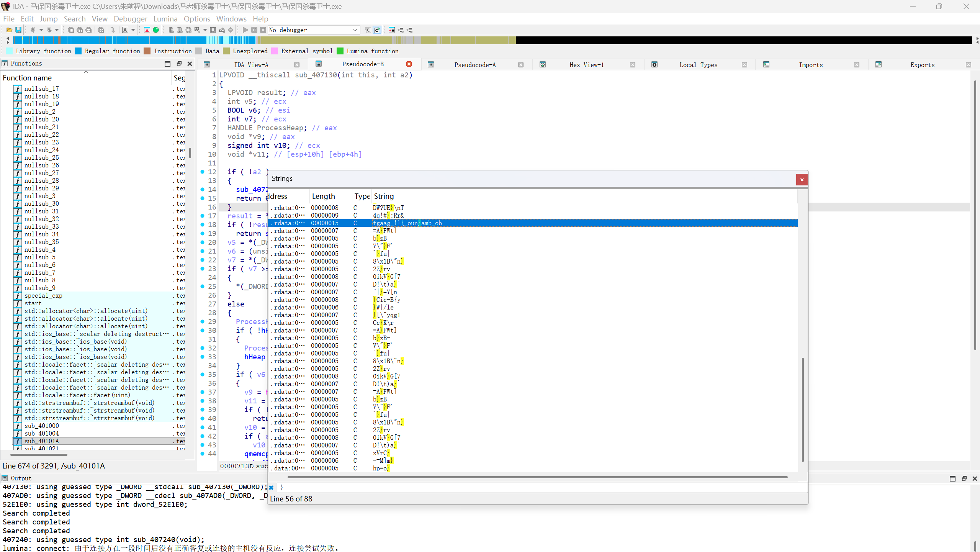The width and height of the screenshot is (980, 552).
Task: Close the Strings window with red X
Action: [x=802, y=180]
